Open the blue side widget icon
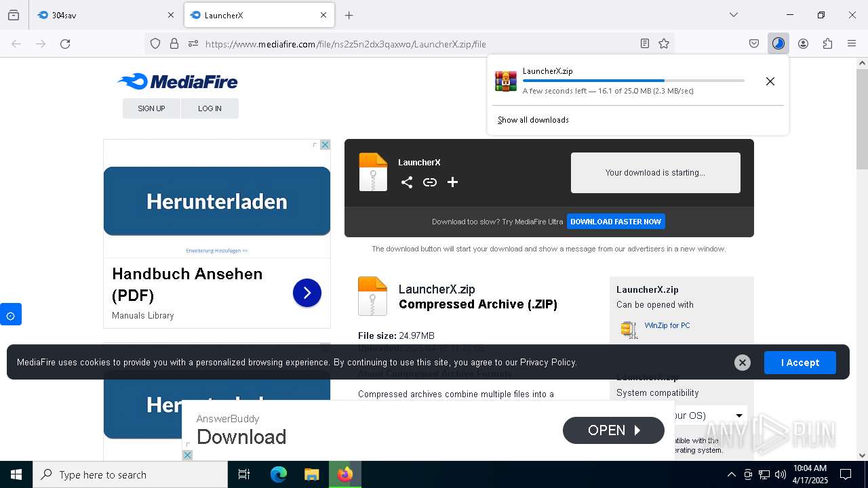This screenshot has height=488, width=868. click(x=11, y=314)
